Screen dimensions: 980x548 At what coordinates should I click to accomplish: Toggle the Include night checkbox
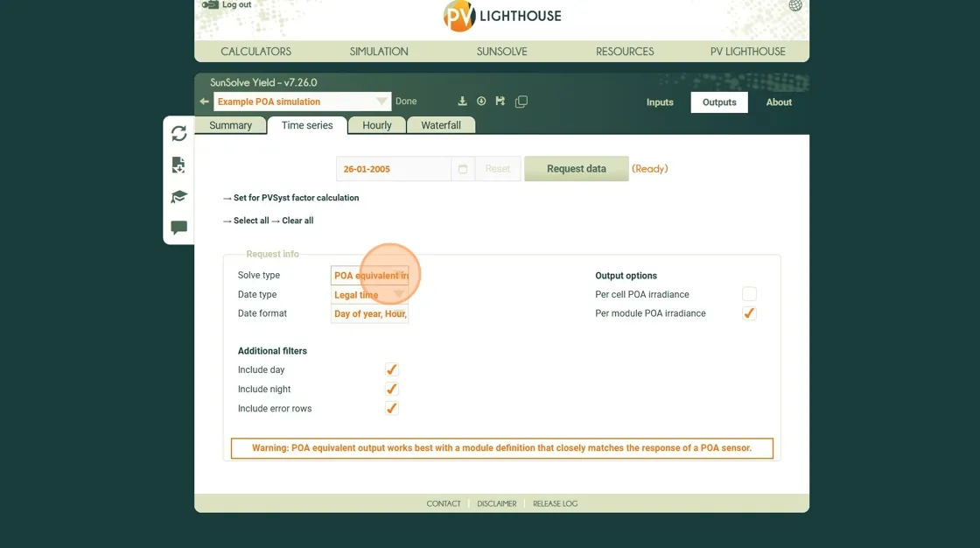tap(392, 389)
